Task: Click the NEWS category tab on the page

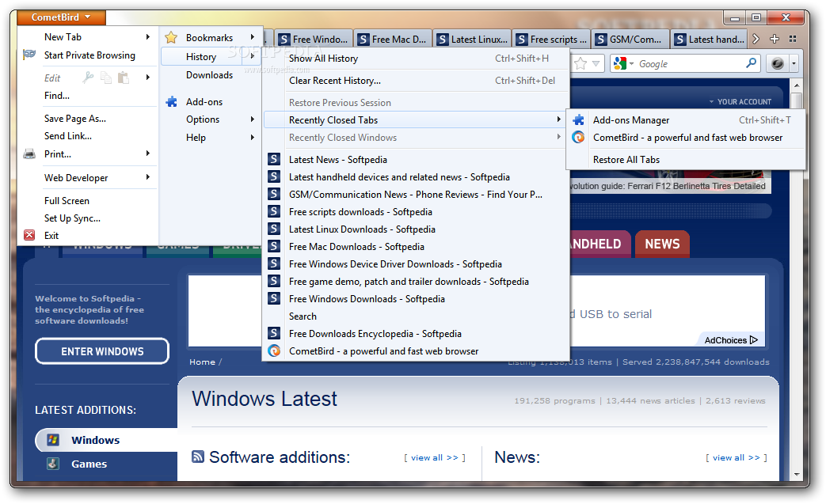Action: [x=662, y=244]
